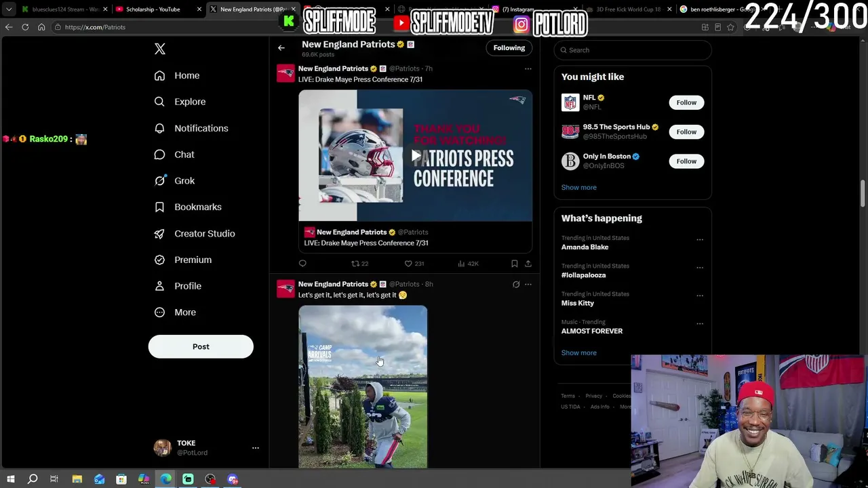The height and width of the screenshot is (488, 868).
Task: Open Discord from the taskbar
Action: point(233,479)
